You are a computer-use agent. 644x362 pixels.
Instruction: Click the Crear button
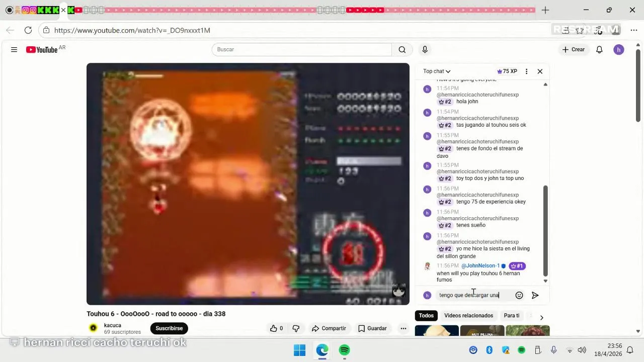pos(574,49)
